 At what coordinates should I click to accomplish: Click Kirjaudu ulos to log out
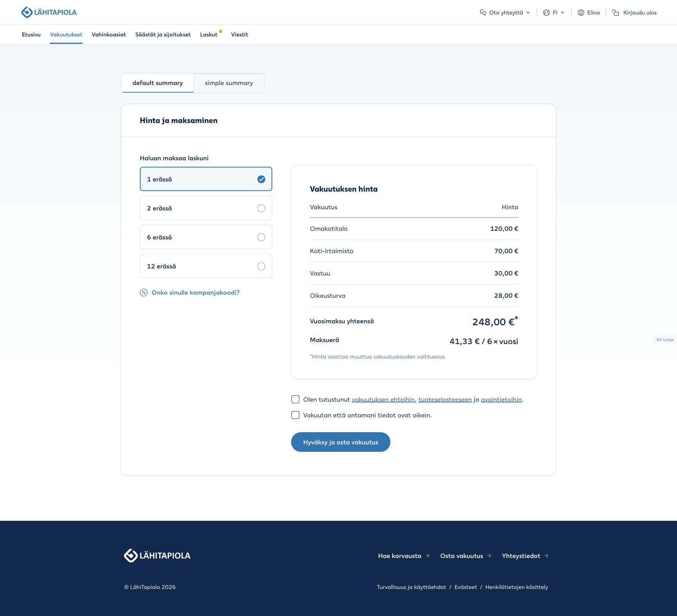point(640,13)
